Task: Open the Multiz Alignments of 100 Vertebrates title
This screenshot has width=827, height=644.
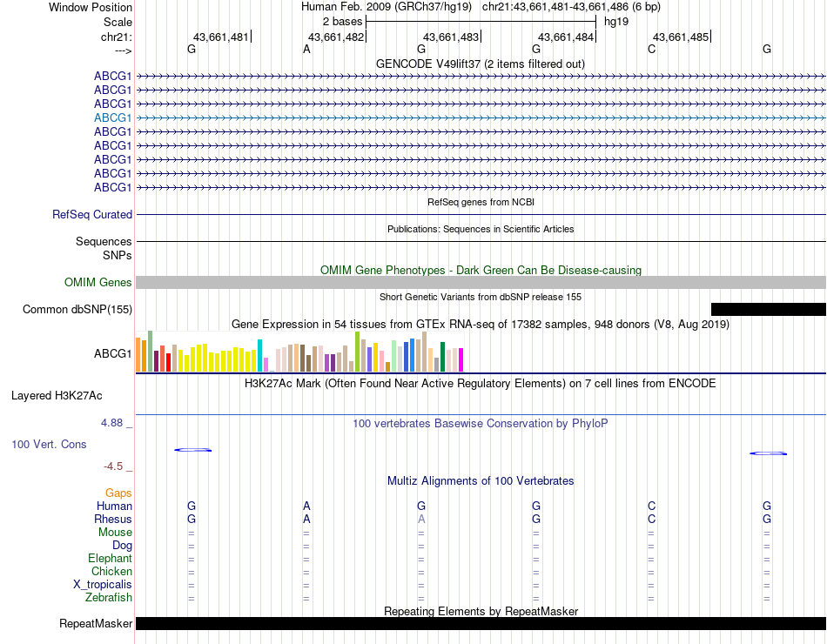Action: [x=481, y=481]
